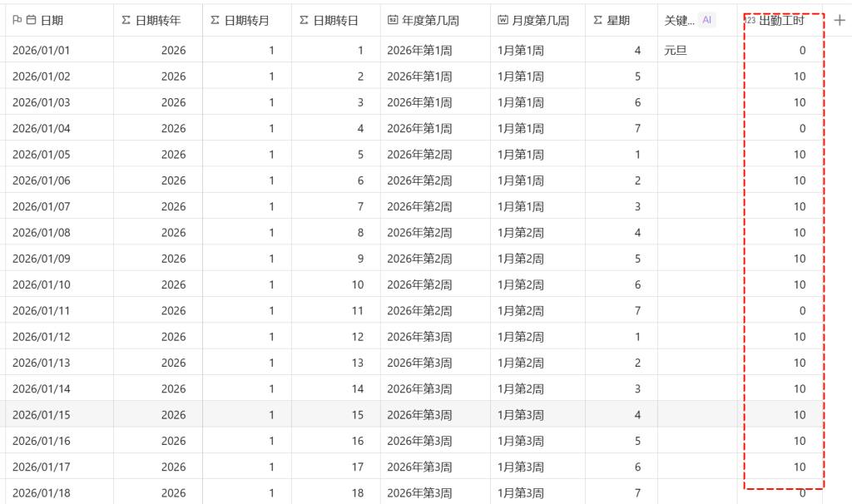Click empty 关键 cell in 2026/01/06 row
Screen dimensions: 852x504
[x=697, y=180]
